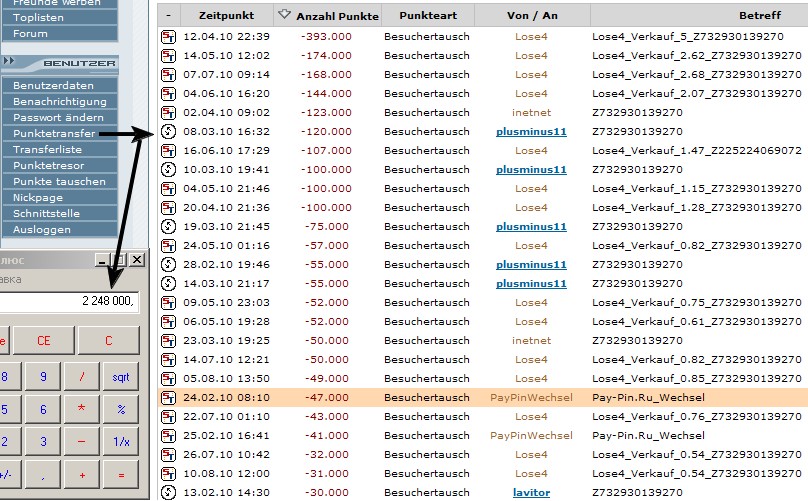Open plusminus11 link in the 28.02.10 row

pyautogui.click(x=531, y=265)
